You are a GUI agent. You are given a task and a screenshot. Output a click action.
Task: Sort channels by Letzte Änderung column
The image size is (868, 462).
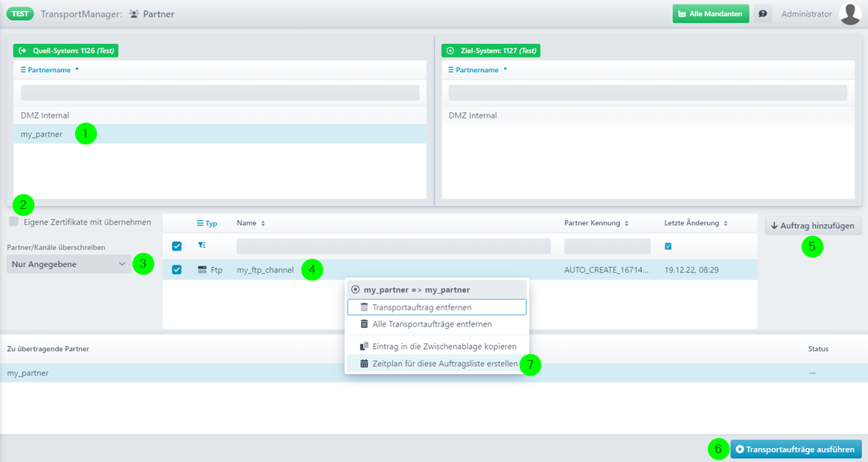(x=696, y=223)
